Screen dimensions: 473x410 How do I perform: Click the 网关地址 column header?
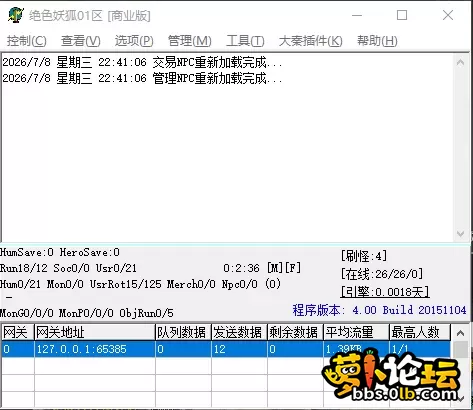(x=95, y=333)
